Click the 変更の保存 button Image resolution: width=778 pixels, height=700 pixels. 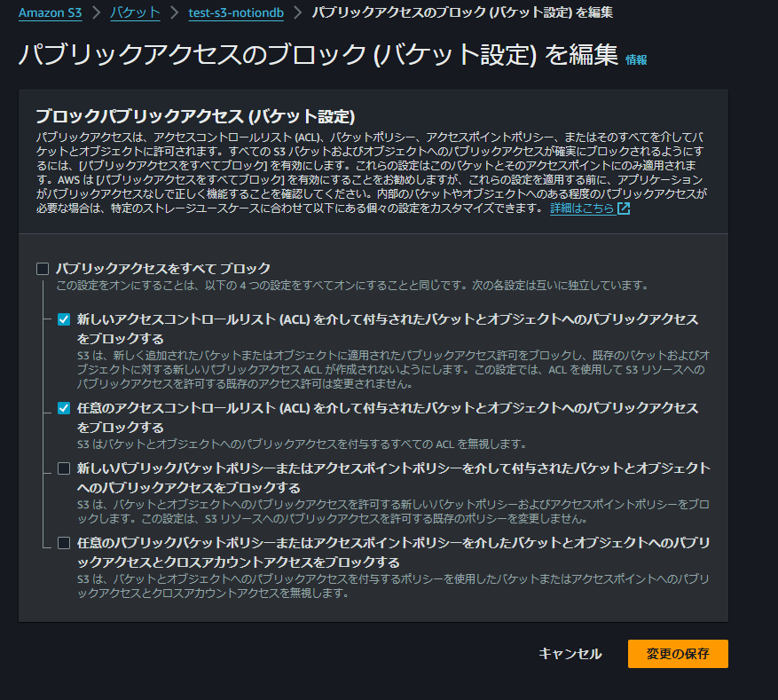pyautogui.click(x=678, y=654)
